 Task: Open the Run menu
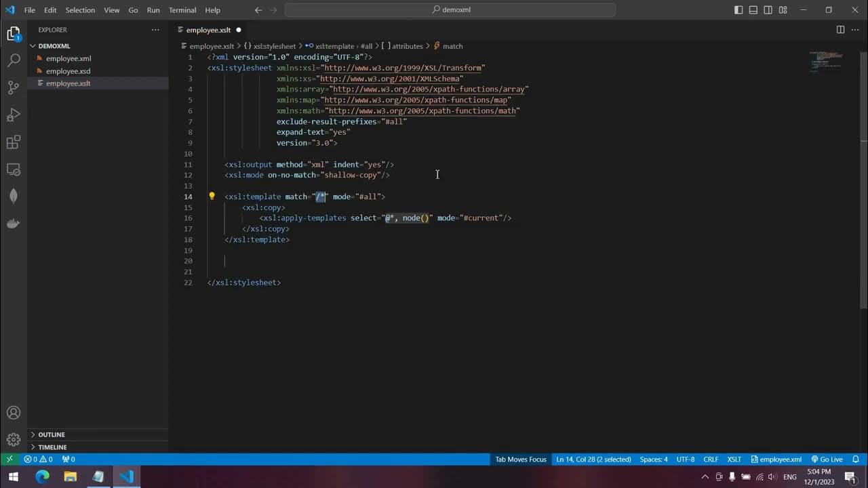tap(153, 10)
